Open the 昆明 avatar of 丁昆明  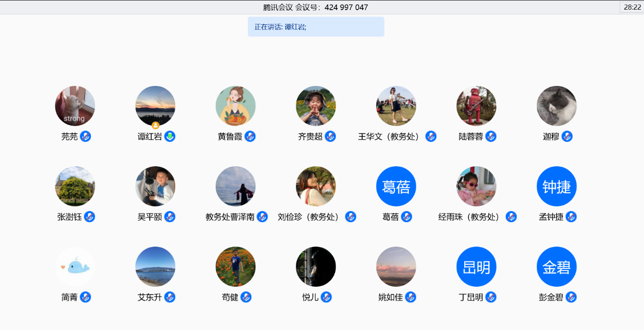click(x=476, y=266)
